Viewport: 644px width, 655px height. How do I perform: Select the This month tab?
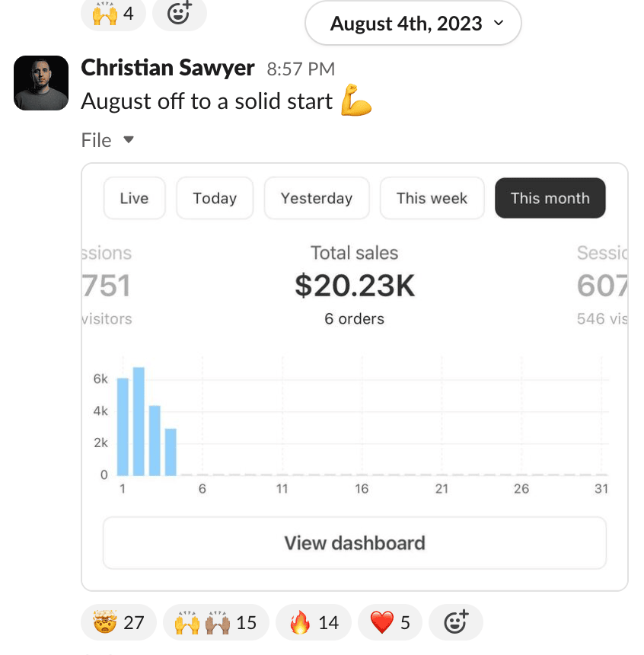click(550, 198)
